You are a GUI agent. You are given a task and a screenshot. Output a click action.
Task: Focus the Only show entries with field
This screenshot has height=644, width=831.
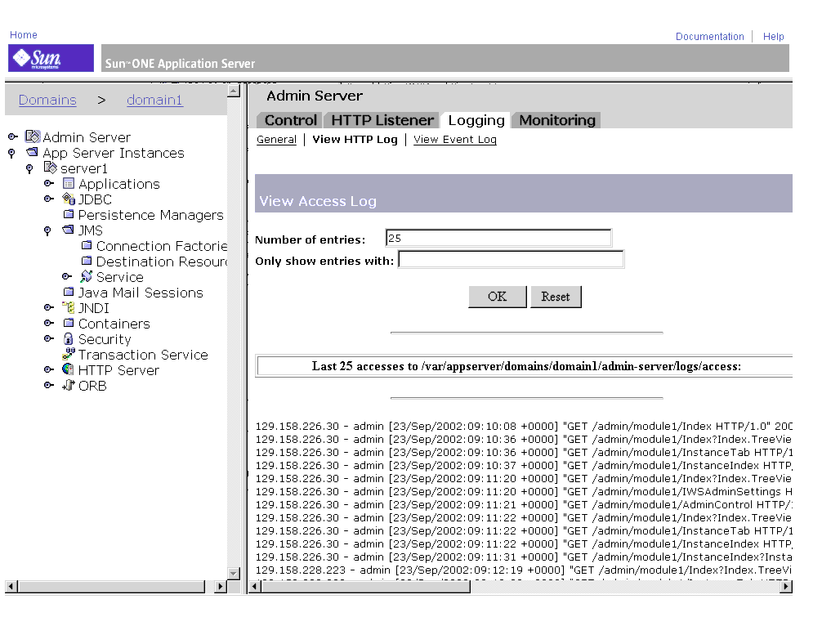pyautogui.click(x=511, y=259)
